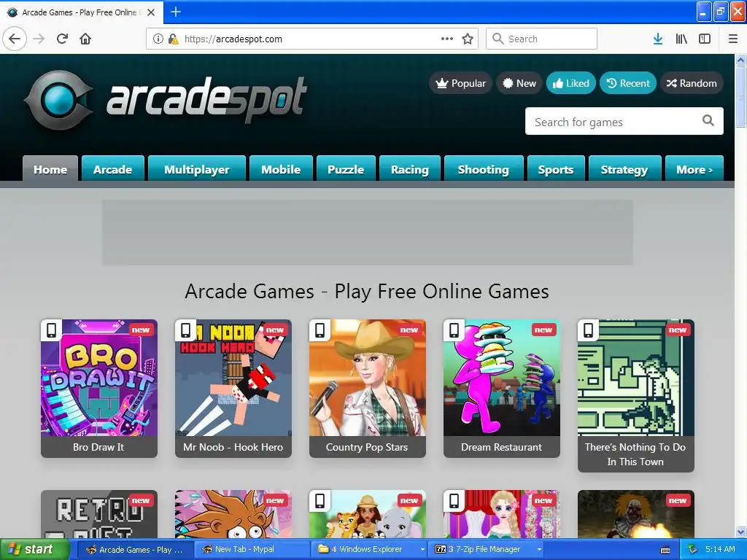Toggle the Liked games filter

pos(570,83)
